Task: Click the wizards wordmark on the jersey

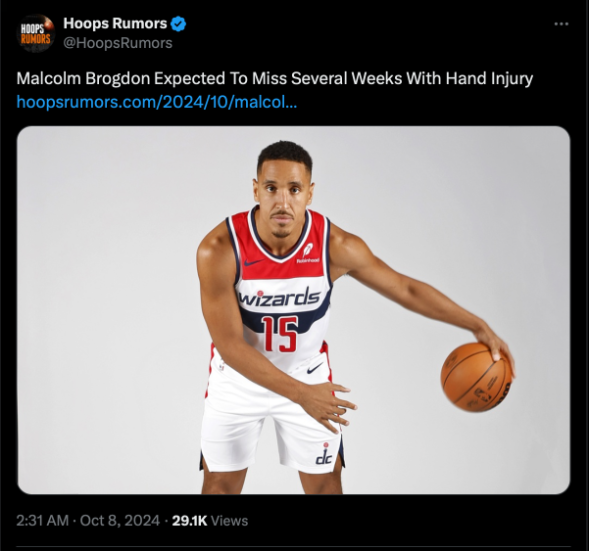Action: coord(279,297)
